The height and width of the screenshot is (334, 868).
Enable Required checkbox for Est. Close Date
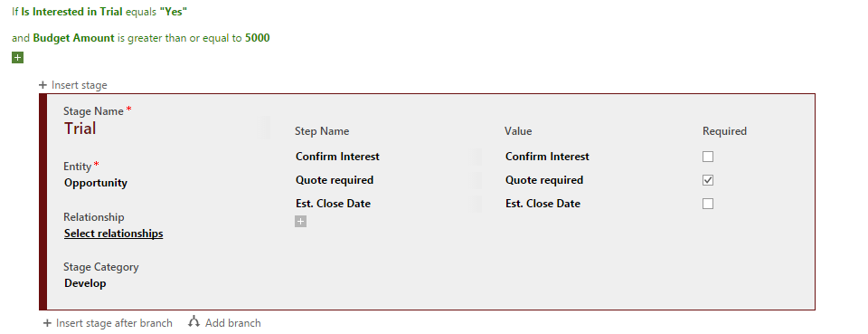tap(707, 204)
